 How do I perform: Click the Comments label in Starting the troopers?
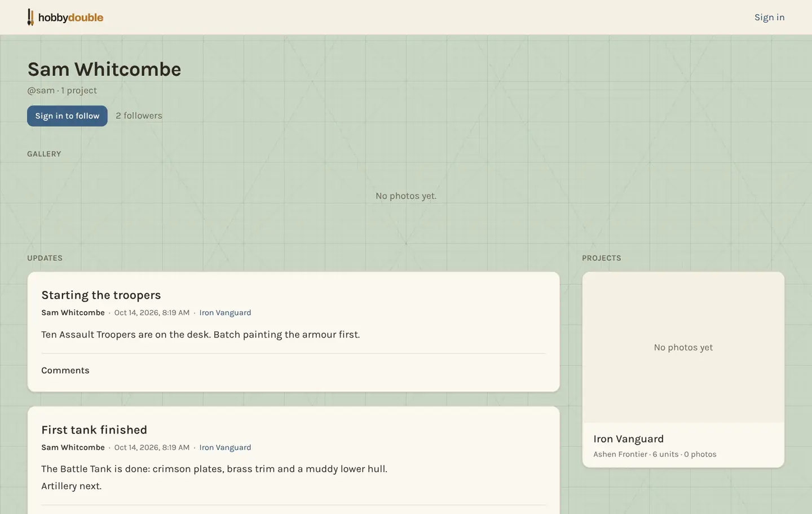[x=65, y=370]
